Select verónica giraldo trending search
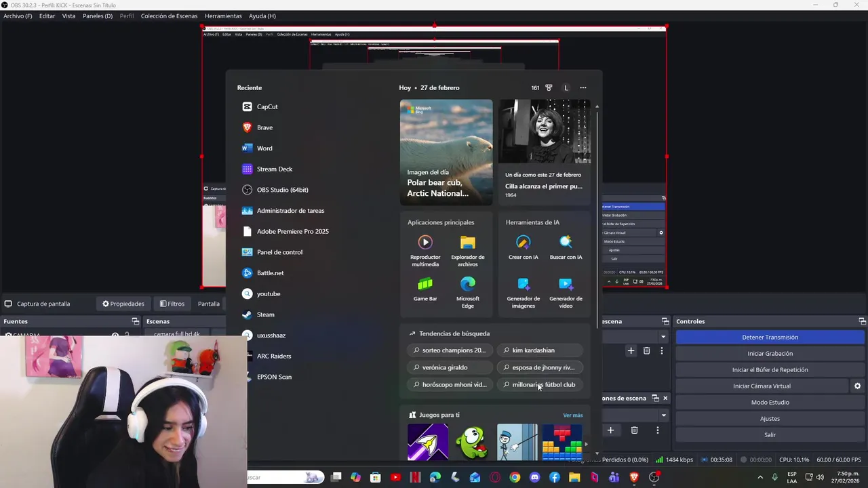The width and height of the screenshot is (868, 488). [450, 367]
